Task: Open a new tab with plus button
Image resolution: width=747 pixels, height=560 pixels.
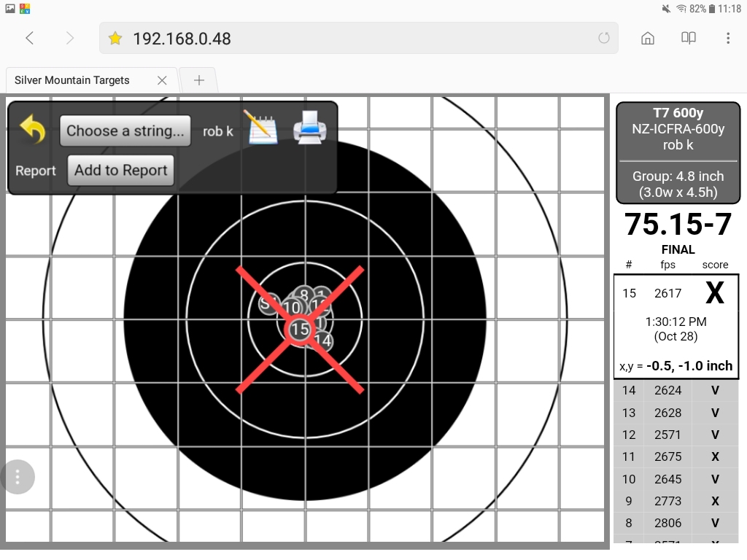Action: (x=199, y=80)
